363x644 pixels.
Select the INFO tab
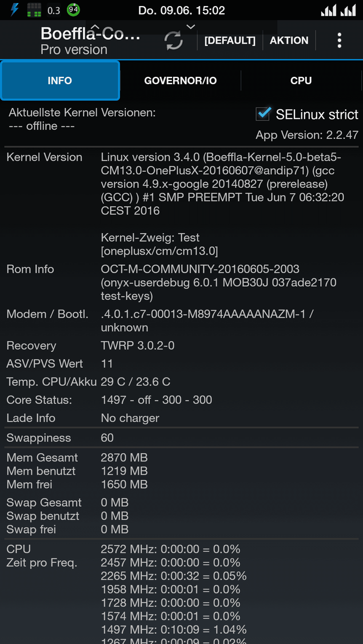coord(60,80)
